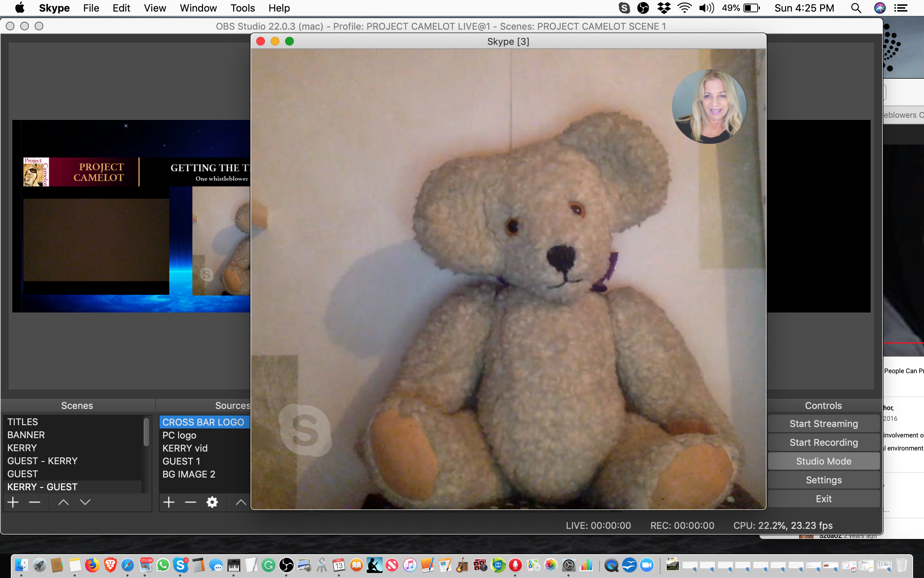Image resolution: width=924 pixels, height=578 pixels.
Task: Open Wi-Fi status menu
Action: [x=685, y=8]
